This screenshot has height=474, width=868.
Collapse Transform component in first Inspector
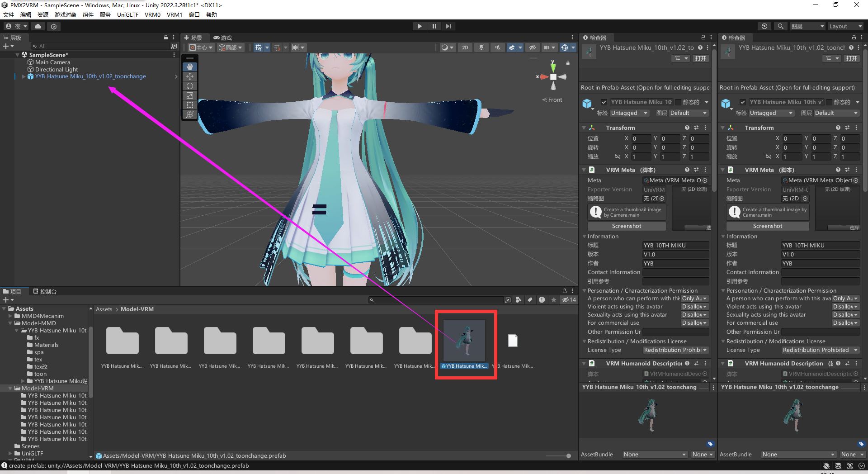584,128
